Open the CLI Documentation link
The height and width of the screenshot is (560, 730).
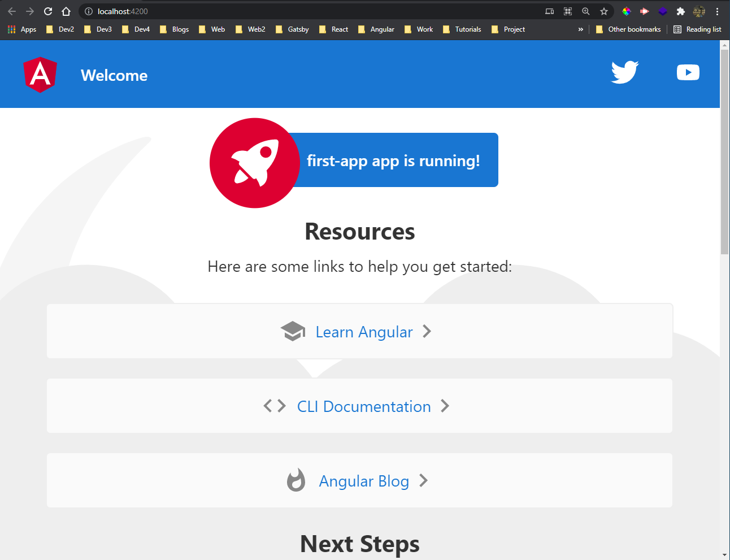point(359,406)
